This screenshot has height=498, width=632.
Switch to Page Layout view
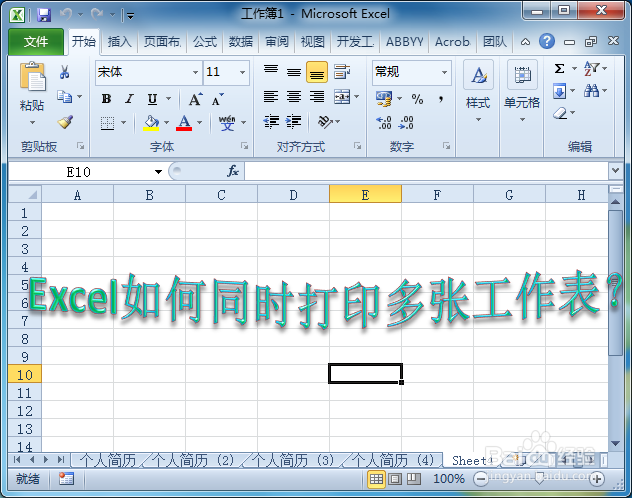point(395,479)
